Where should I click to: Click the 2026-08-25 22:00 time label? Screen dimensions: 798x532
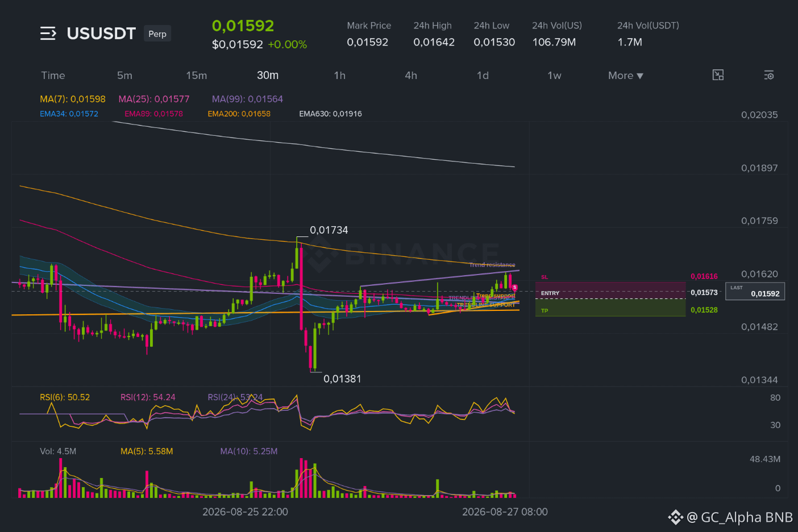tap(245, 512)
